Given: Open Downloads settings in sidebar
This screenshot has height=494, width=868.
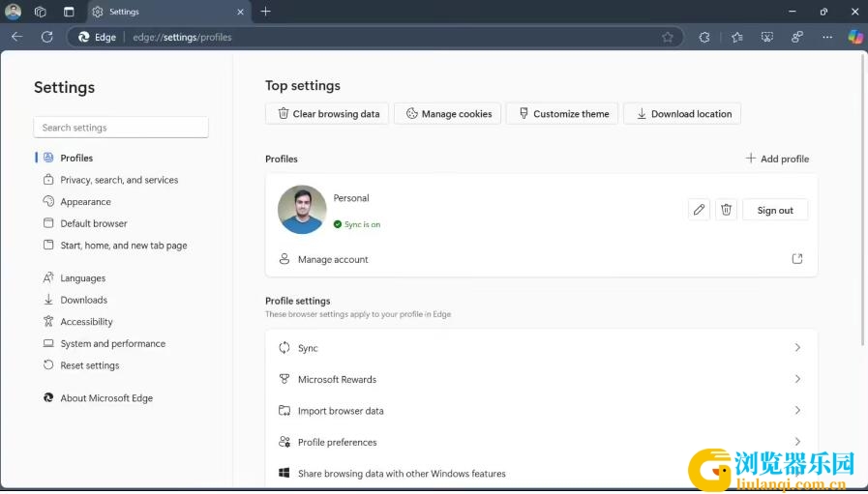Looking at the screenshot, I should click(83, 300).
